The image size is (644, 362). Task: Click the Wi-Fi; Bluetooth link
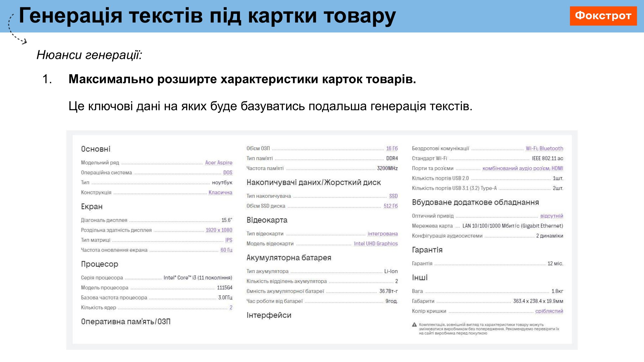point(545,149)
